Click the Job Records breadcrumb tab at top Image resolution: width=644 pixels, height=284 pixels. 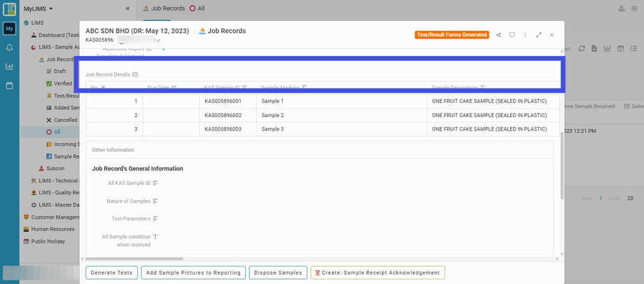164,8
